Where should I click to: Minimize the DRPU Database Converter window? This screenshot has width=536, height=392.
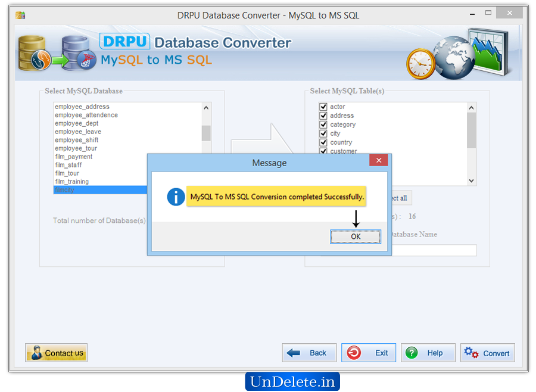(472, 14)
